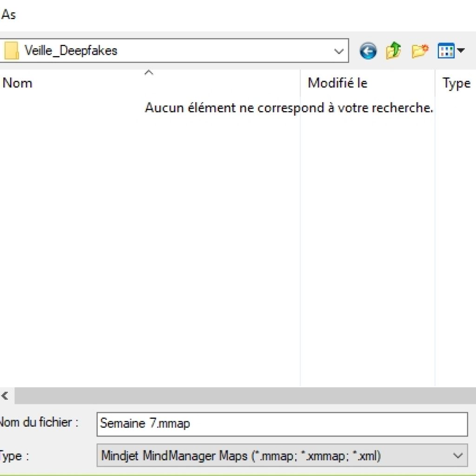Screen dimensions: 476x476
Task: Expand the Veille_Deepfakes location dropdown
Action: (x=339, y=51)
